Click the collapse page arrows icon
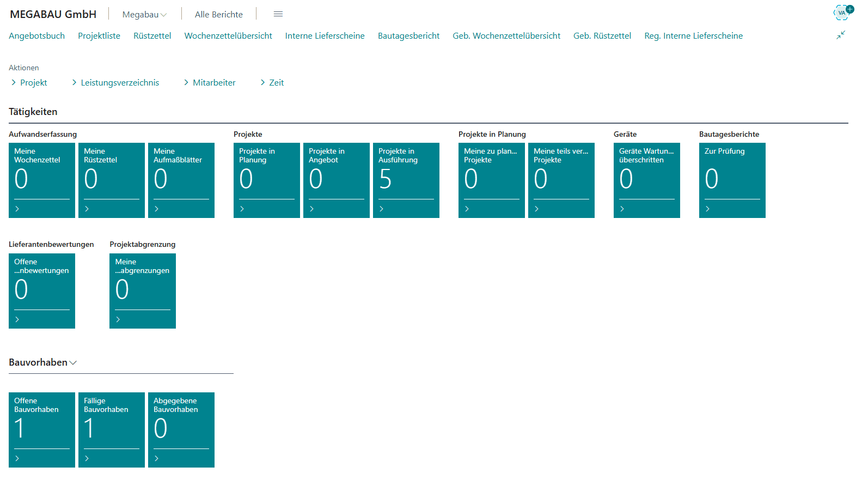This screenshot has width=868, height=479. click(841, 35)
